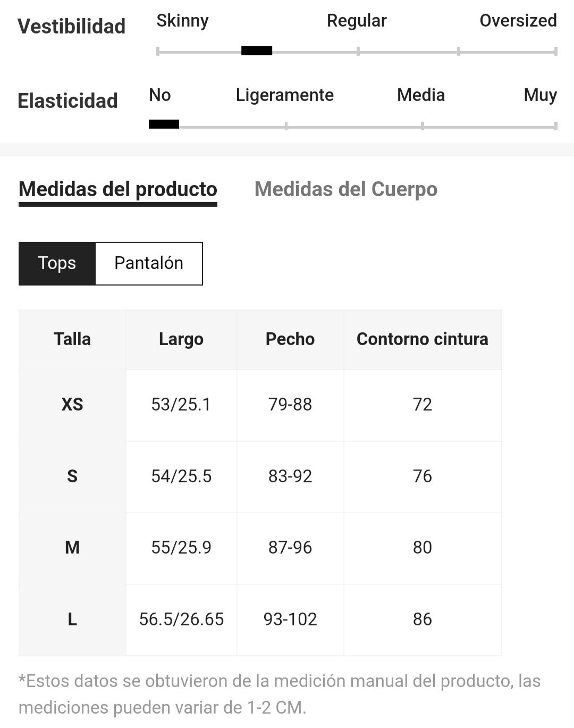Select the S size row header
Image resolution: width=574 pixels, height=728 pixels.
tap(72, 476)
